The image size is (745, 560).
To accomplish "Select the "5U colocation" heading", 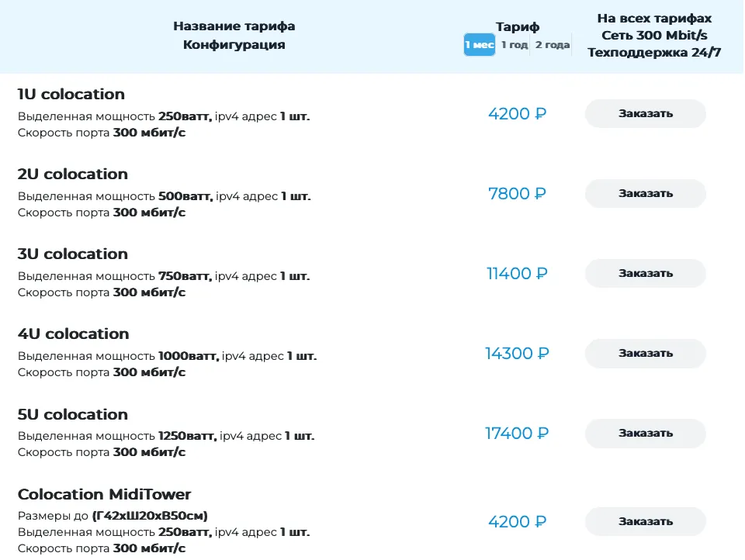I will 73,414.
